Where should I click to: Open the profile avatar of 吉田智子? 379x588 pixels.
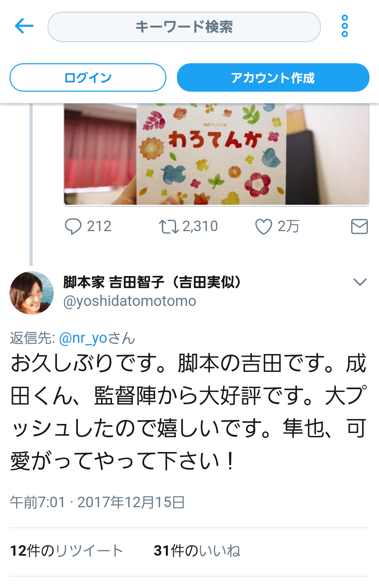tap(32, 293)
